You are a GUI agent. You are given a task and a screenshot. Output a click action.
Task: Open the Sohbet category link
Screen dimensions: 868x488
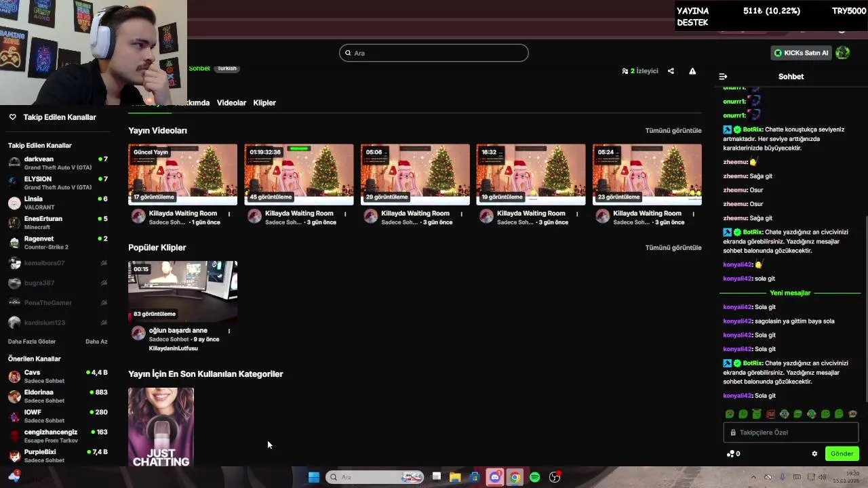[199, 68]
